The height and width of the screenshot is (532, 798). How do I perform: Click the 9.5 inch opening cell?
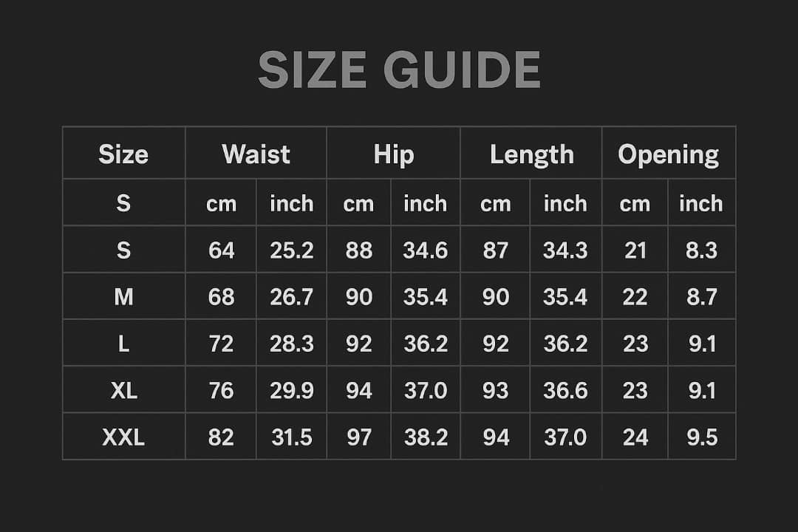click(701, 437)
